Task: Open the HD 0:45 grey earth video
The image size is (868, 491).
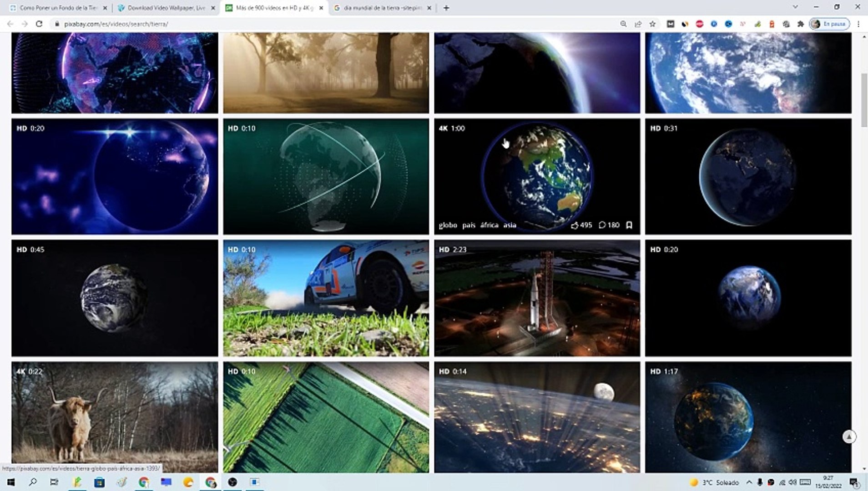Action: pos(115,298)
